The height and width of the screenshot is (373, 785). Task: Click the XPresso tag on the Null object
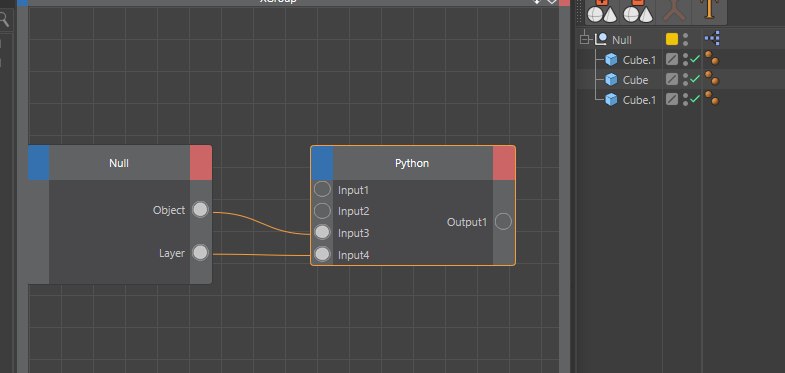point(712,39)
